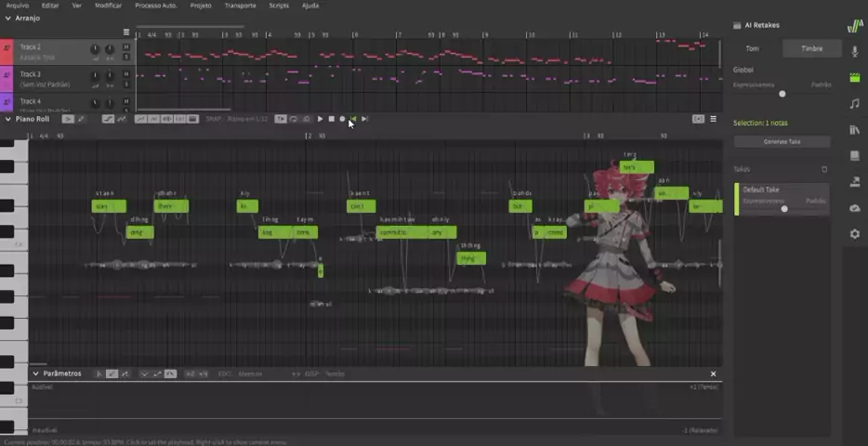Click the Record button in transport bar
Screen dimensions: 868x446
tap(342, 119)
